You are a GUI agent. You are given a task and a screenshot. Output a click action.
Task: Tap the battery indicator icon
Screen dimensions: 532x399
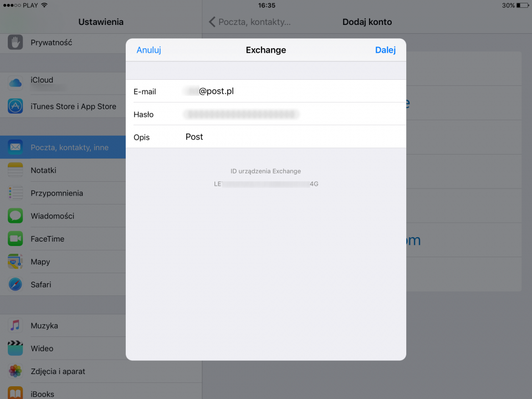click(523, 5)
